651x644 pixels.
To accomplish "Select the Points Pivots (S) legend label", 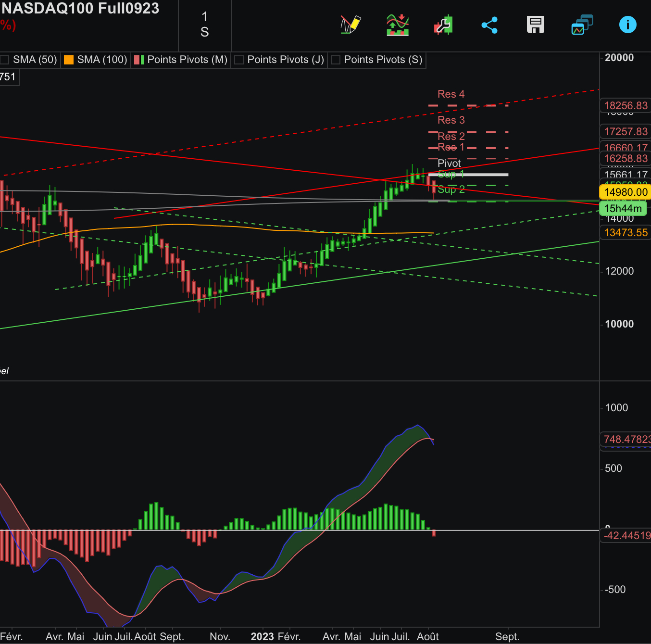I will pyautogui.click(x=383, y=60).
